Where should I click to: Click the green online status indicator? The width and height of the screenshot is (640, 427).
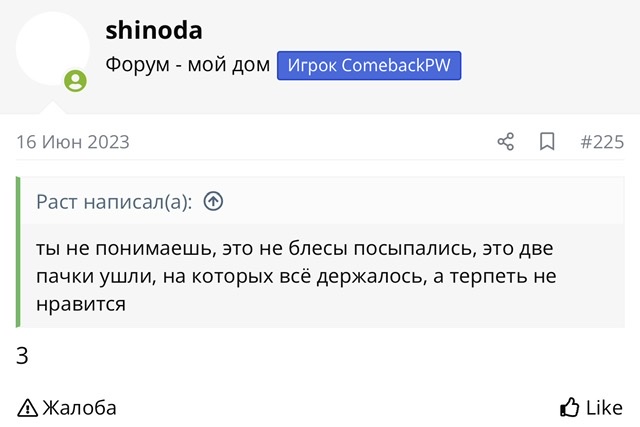[x=75, y=82]
